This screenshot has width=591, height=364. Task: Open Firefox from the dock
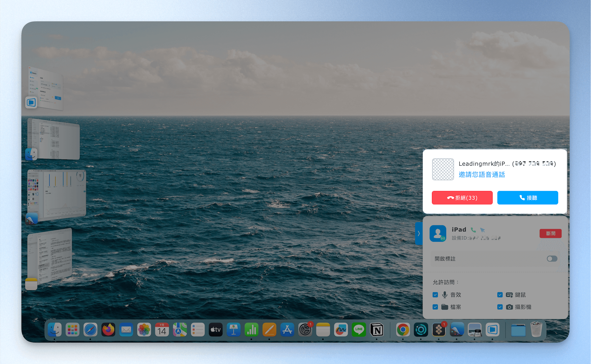pos(108,330)
